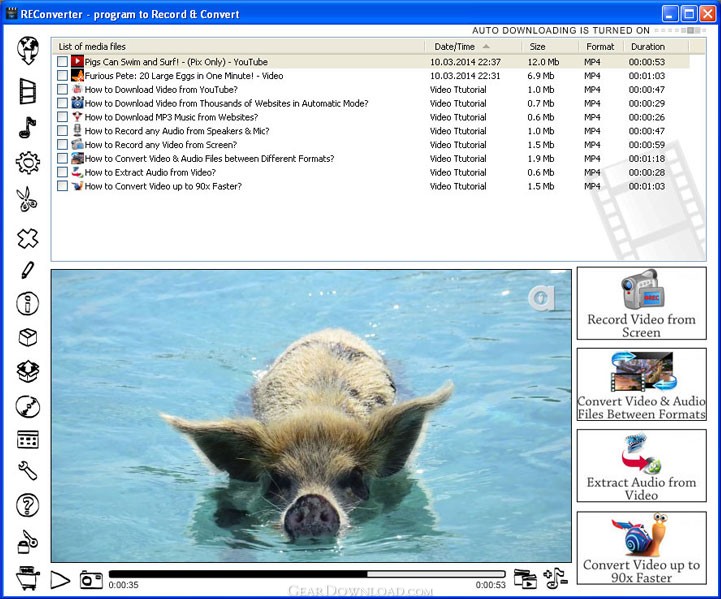Sort by the Date/Time column header
This screenshot has height=599, width=721.
tap(473, 46)
